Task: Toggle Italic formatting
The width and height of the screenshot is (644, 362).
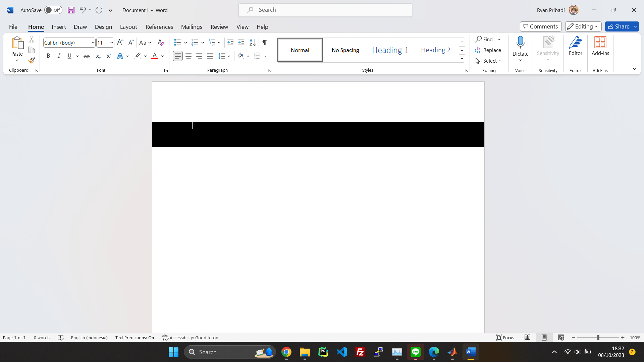Action: pos(59,56)
